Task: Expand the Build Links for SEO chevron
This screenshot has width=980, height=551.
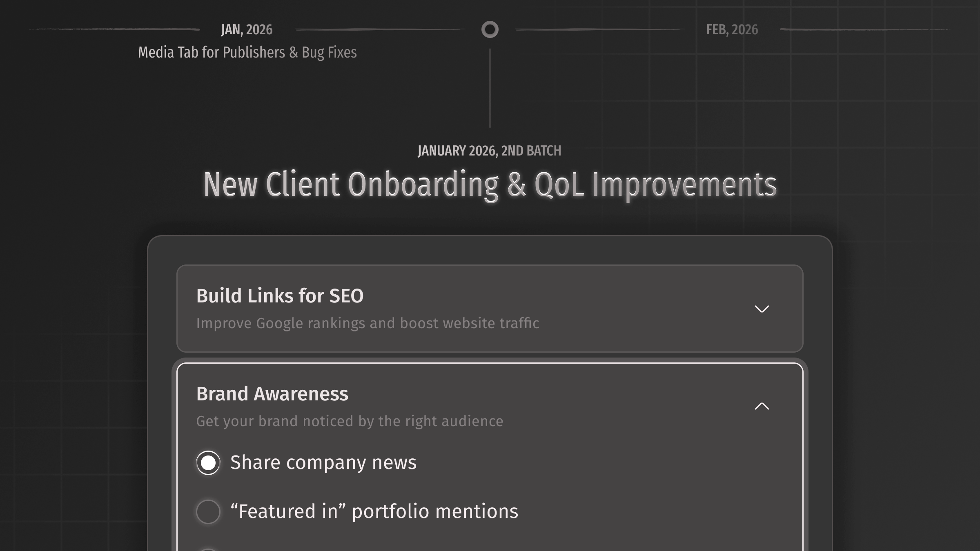Action: coord(762,309)
